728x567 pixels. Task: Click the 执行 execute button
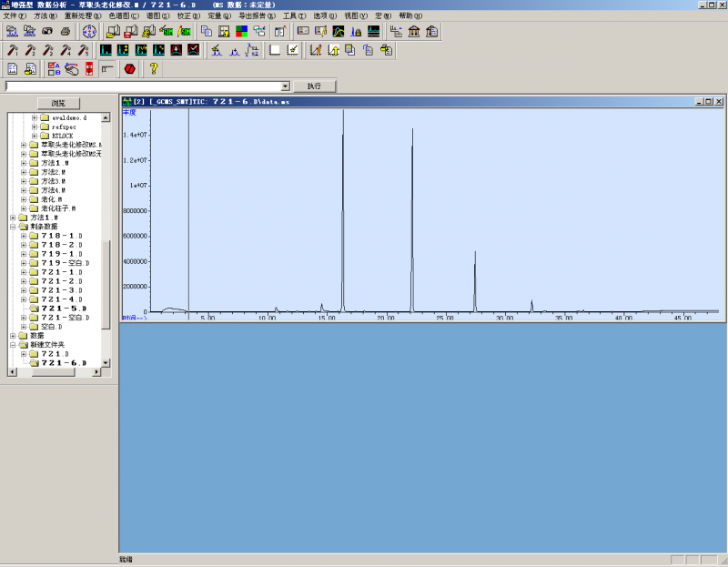tap(314, 86)
